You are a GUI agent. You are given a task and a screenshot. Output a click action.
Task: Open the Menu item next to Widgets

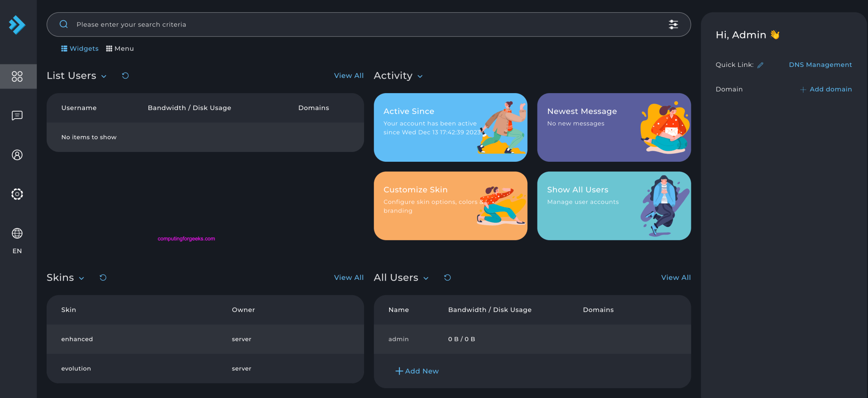(120, 48)
